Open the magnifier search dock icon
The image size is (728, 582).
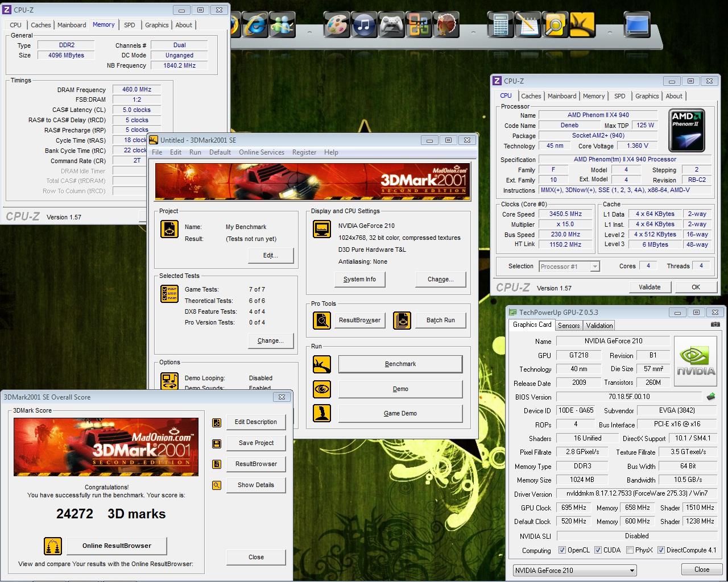pyautogui.click(x=555, y=24)
